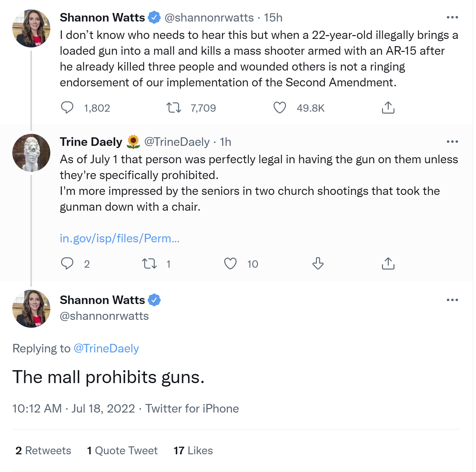This screenshot has width=476, height=472.
Task: Open more options on Trine Daely's tweet
Action: tap(452, 142)
